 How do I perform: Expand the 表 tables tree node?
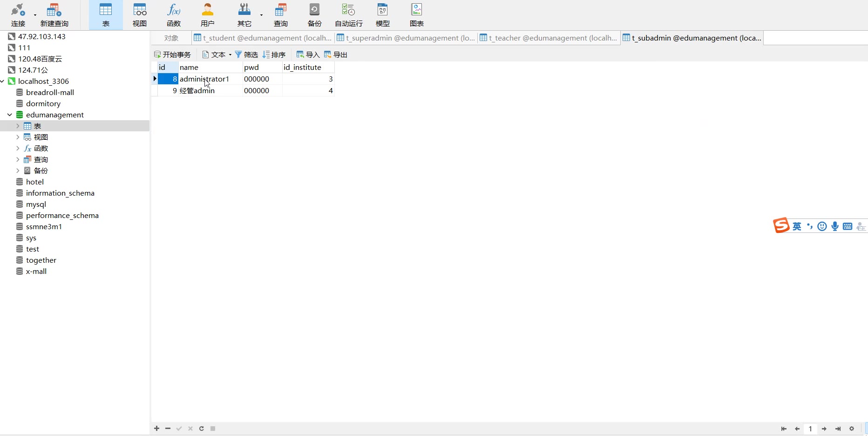(x=18, y=126)
